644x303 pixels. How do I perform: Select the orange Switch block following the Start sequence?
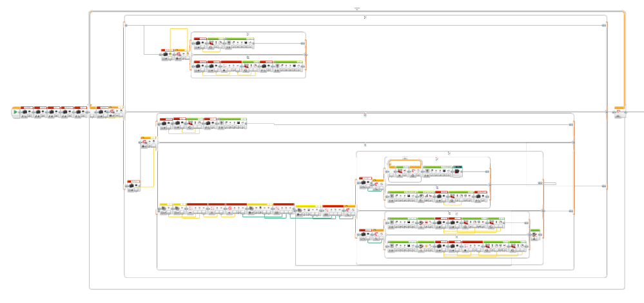pos(115,112)
